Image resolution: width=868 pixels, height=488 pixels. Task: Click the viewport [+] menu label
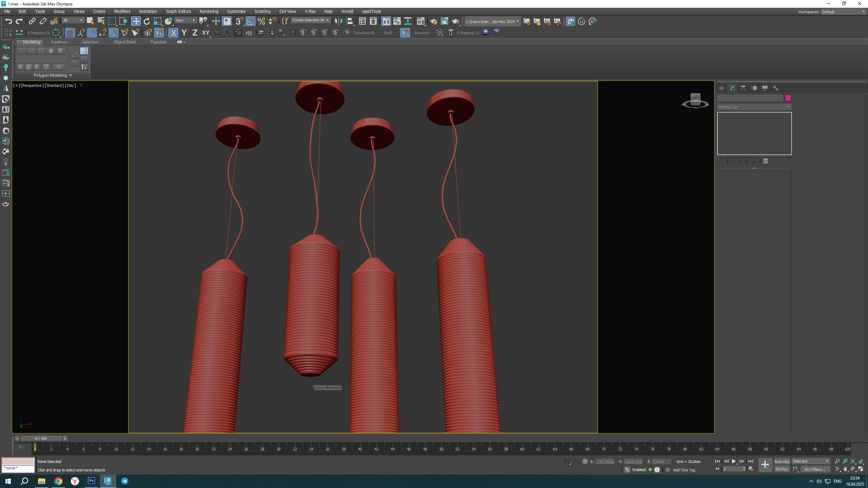(x=16, y=85)
